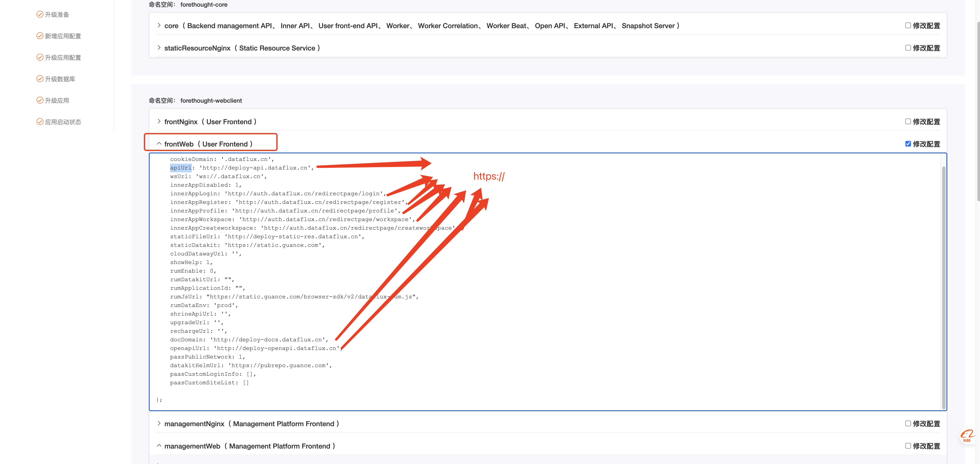Click the innerAppLogin line in editor
The height and width of the screenshot is (464, 980).
tap(278, 193)
